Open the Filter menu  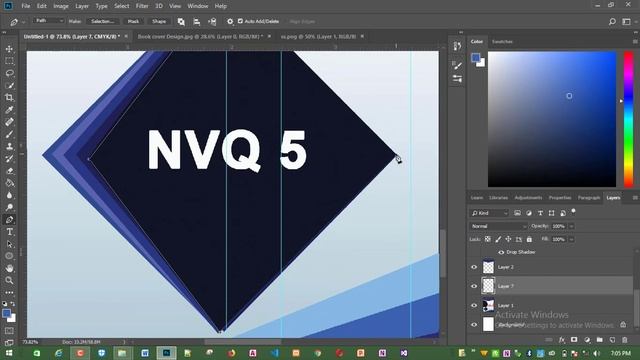point(142,6)
